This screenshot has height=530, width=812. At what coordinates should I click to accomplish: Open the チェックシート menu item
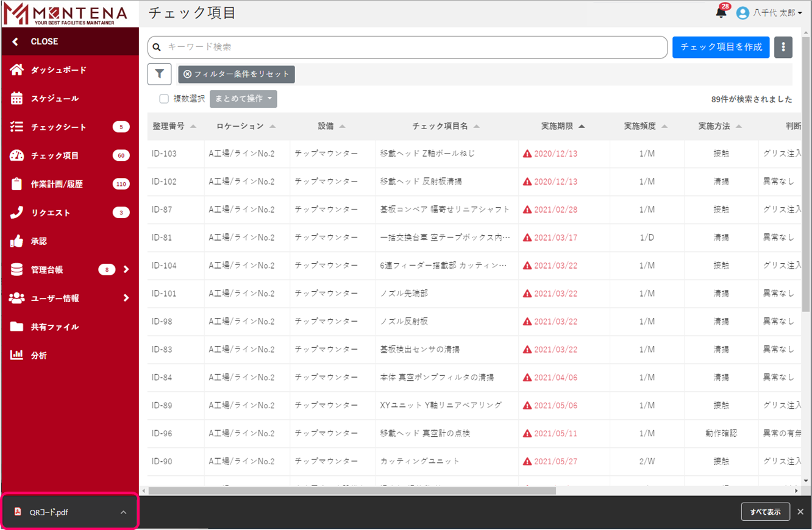pos(59,127)
